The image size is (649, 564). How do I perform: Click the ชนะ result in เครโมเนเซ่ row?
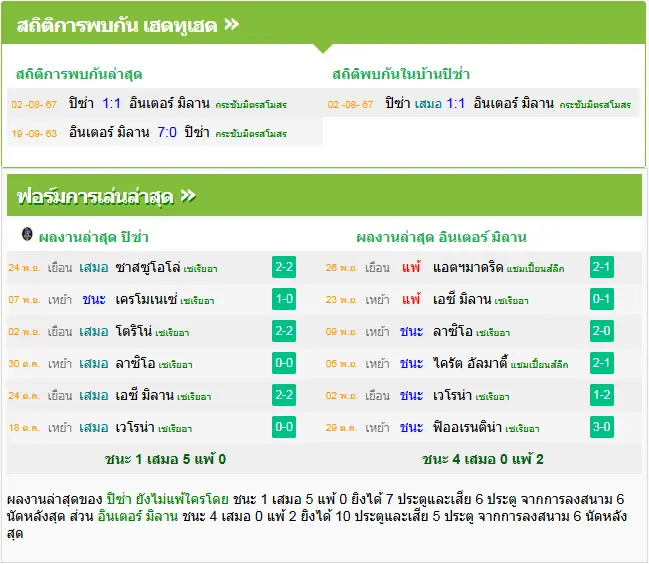click(x=94, y=299)
